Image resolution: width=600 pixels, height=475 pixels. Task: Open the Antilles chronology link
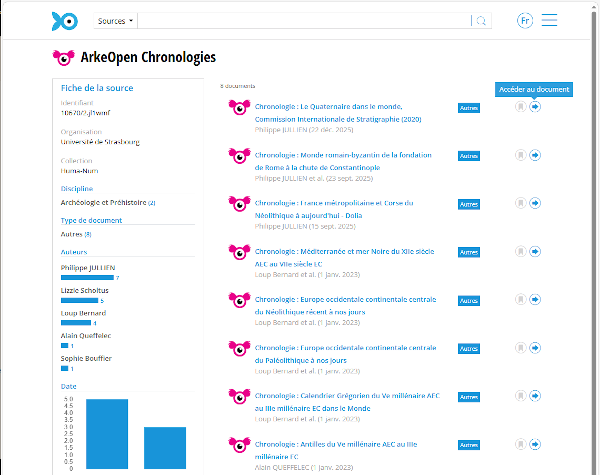click(336, 450)
